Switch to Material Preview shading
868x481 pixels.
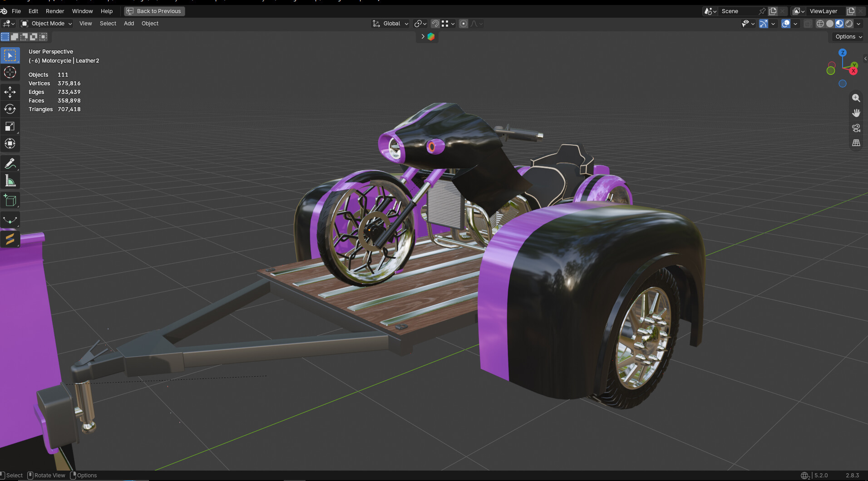839,24
